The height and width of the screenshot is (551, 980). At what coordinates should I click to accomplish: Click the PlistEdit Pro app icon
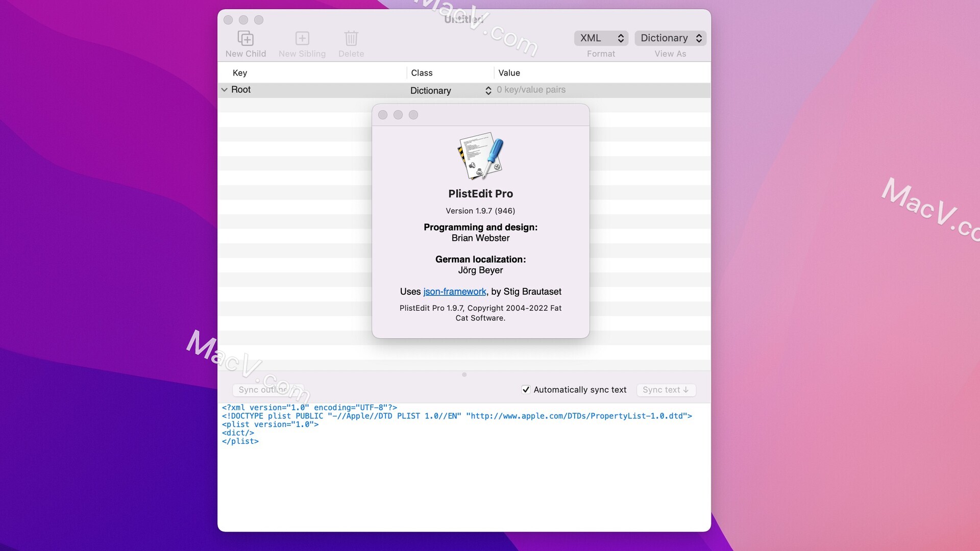(x=480, y=156)
